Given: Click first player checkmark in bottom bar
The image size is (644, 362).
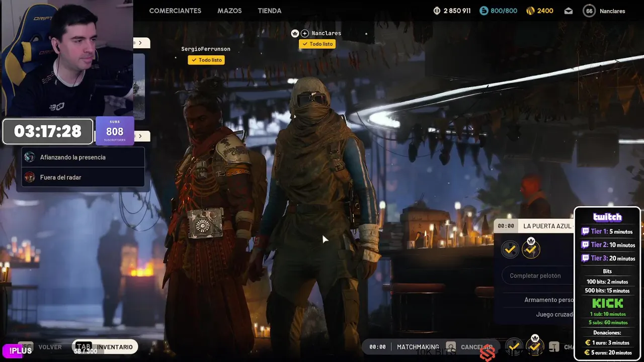Looking at the screenshot, I should (x=514, y=346).
